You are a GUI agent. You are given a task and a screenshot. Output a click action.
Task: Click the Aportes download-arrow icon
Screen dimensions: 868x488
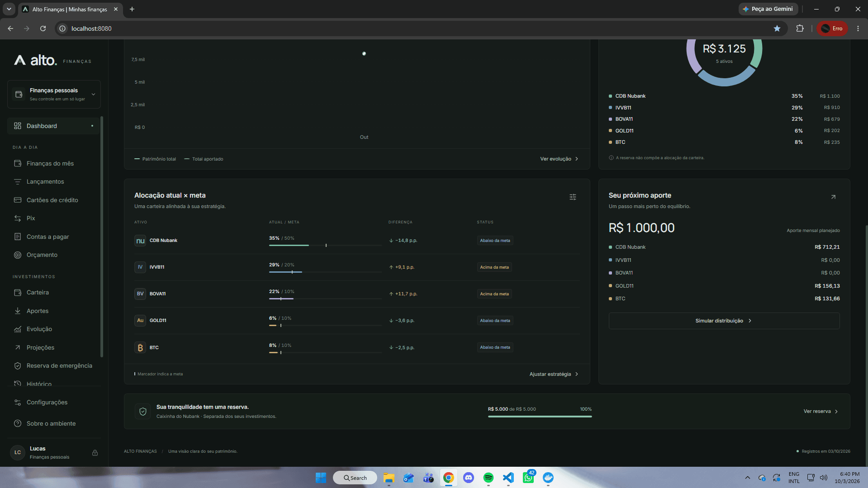point(18,311)
